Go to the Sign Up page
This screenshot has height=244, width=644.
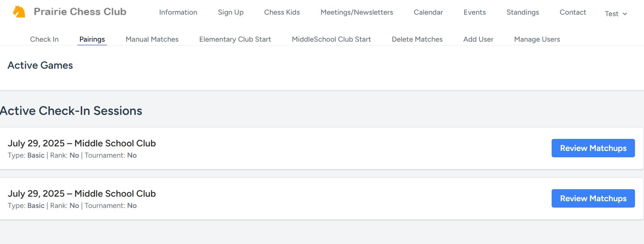point(231,12)
